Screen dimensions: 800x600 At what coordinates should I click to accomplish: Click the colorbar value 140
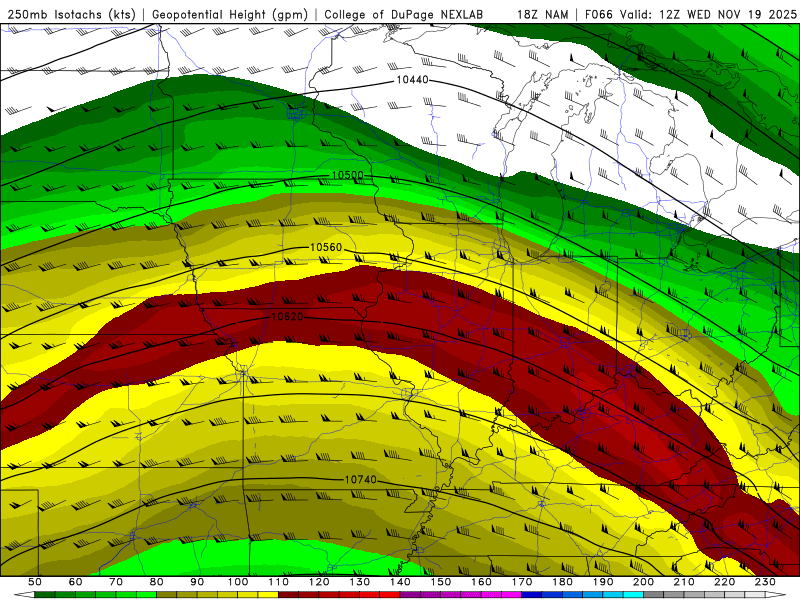click(401, 582)
